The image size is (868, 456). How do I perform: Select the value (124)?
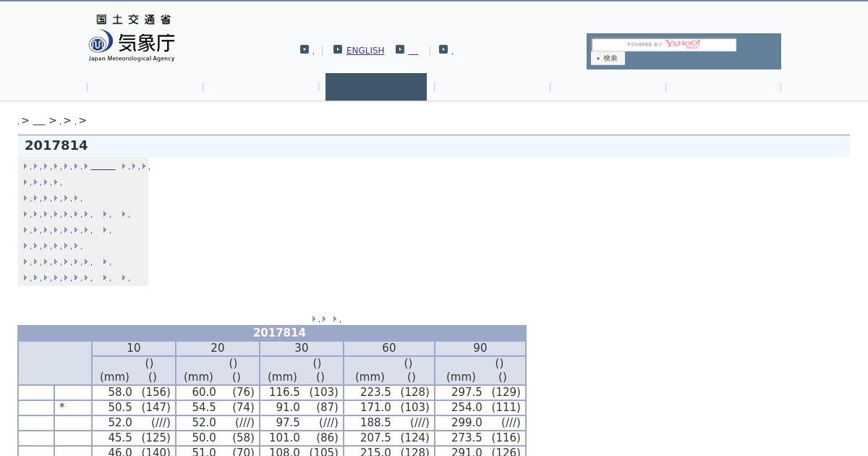tap(414, 438)
